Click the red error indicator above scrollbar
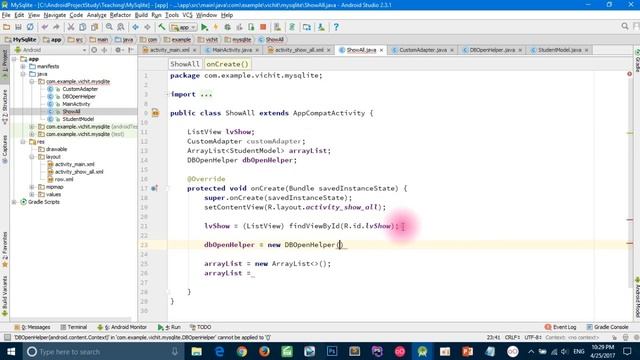The image size is (640, 360). click(x=629, y=74)
